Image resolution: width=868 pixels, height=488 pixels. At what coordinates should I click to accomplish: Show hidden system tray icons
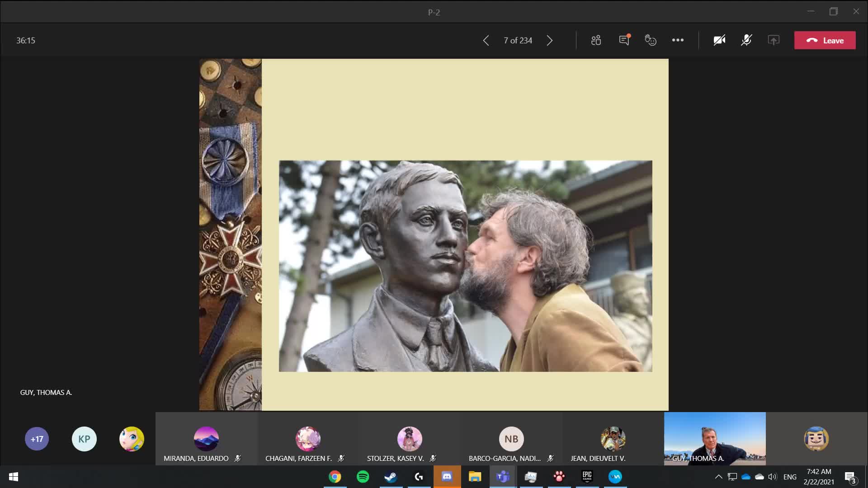click(x=718, y=477)
